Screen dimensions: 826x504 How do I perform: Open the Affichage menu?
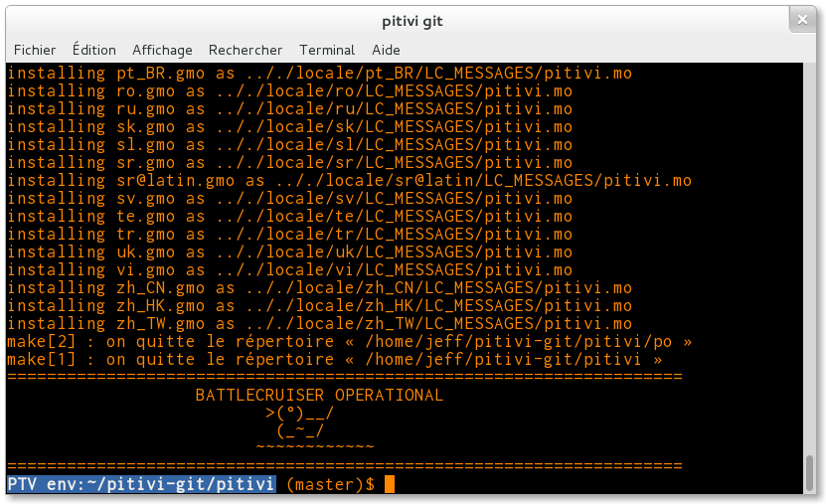pos(162,50)
